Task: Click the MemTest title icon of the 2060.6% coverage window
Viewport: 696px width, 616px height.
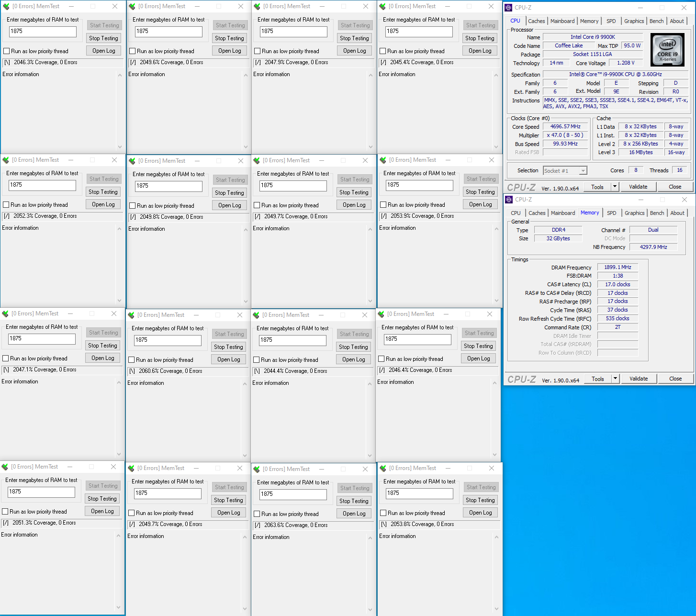Action: (x=131, y=315)
